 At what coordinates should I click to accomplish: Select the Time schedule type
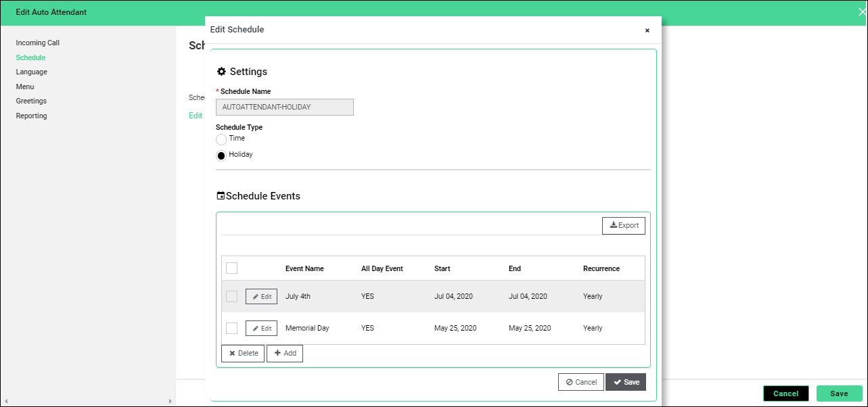click(221, 139)
